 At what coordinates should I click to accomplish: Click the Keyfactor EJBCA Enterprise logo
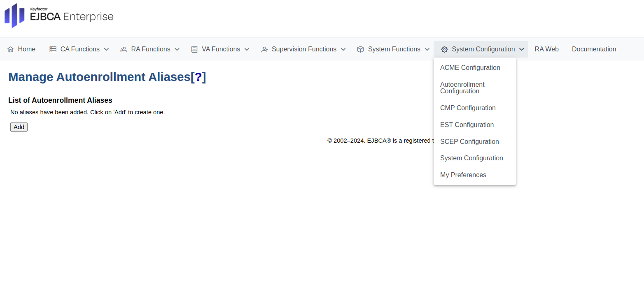point(58,15)
